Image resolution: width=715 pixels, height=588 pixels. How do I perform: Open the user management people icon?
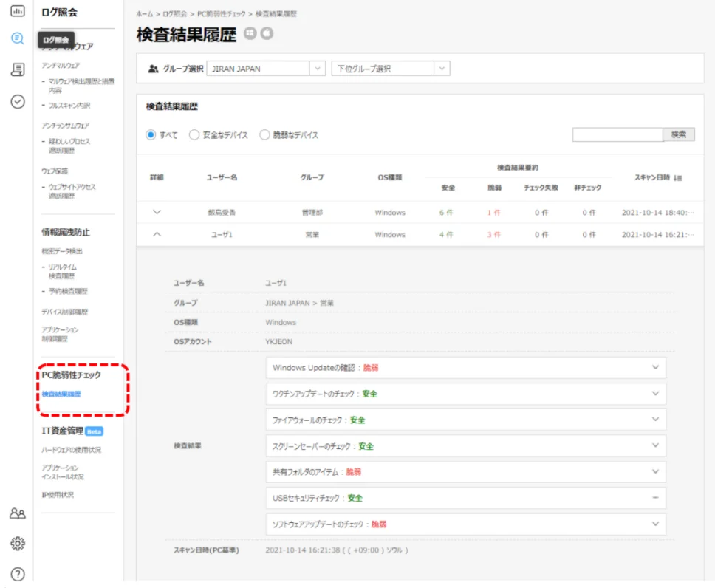tap(18, 513)
